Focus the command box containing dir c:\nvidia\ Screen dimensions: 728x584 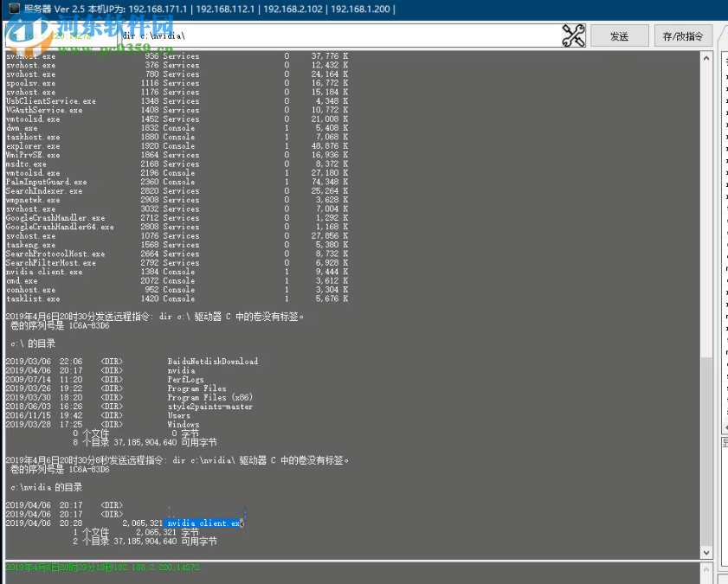coord(339,35)
